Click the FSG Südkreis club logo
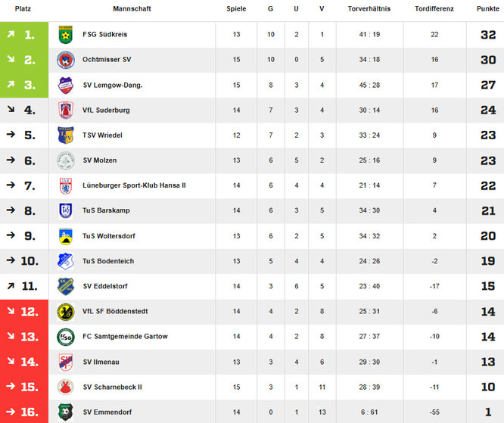Screen dimensions: 504x423 [66, 35]
